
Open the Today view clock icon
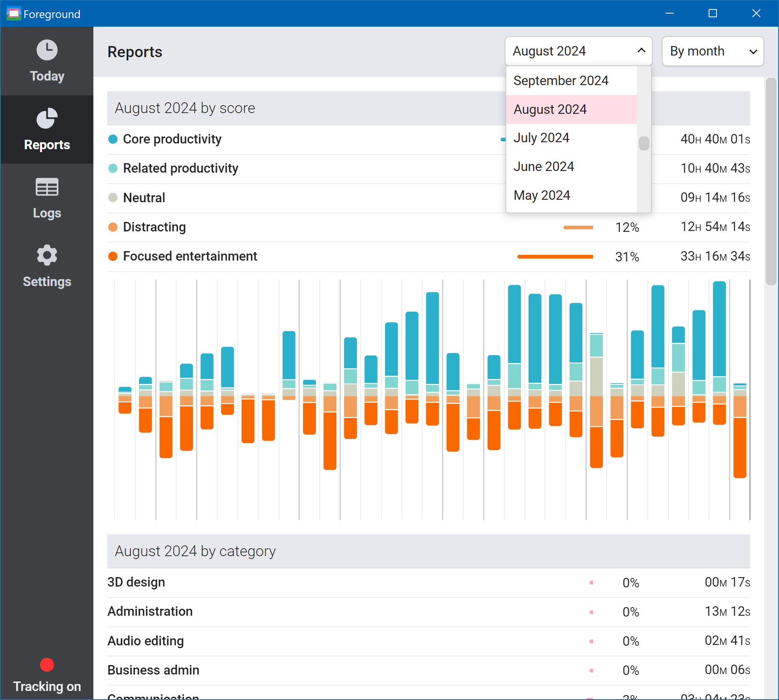coord(47,50)
